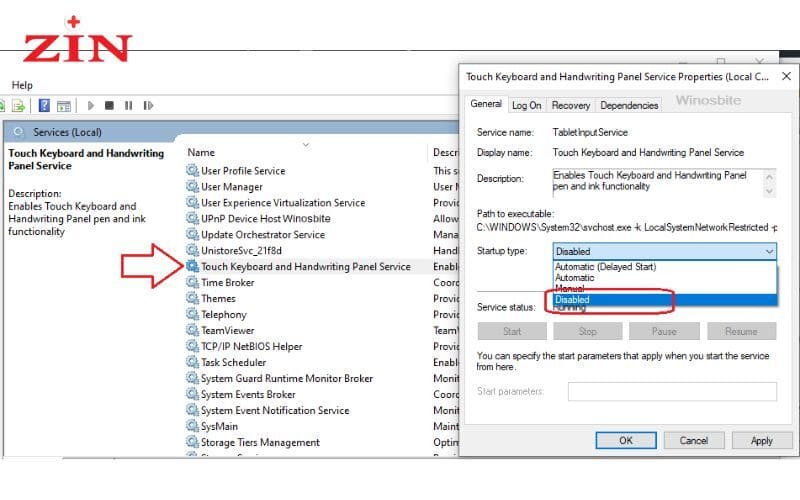The height and width of the screenshot is (500, 800).
Task: Click the gear icon beside Task Scheduler
Action: pos(192,362)
